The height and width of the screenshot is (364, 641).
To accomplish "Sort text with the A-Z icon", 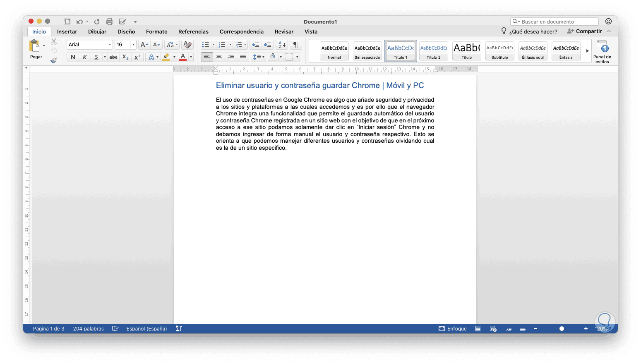I will 282,45.
